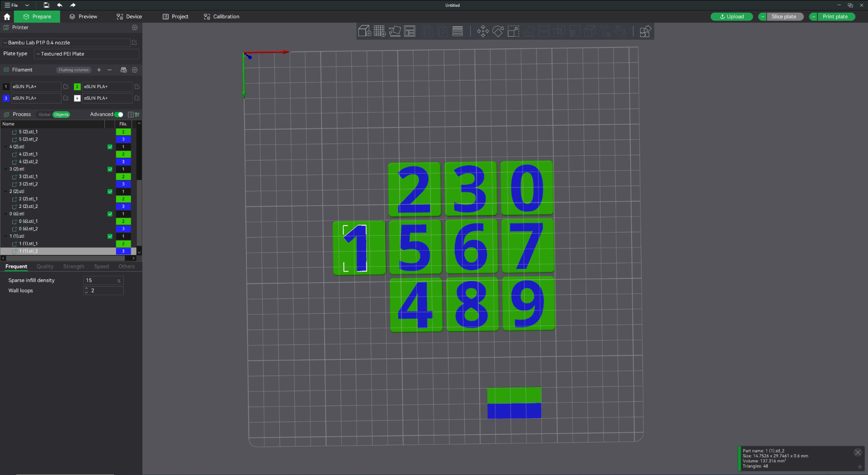
Task: Click filament 3 blue color swatch
Action: click(6, 98)
